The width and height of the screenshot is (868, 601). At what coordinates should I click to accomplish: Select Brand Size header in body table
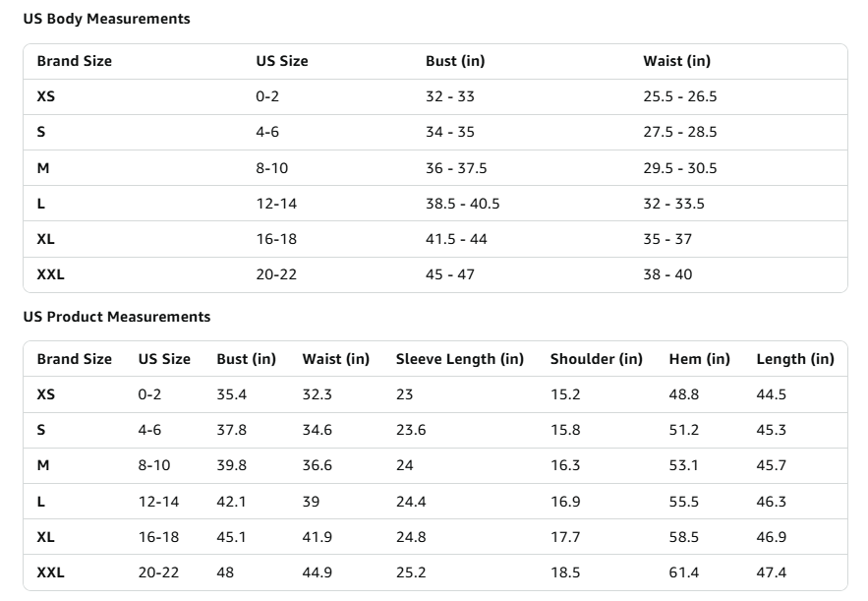[x=74, y=61]
